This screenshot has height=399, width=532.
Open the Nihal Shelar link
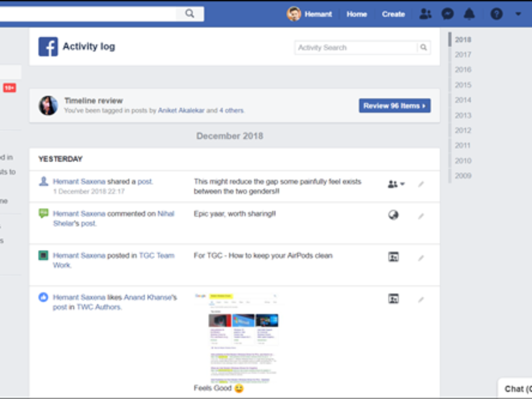coord(114,219)
